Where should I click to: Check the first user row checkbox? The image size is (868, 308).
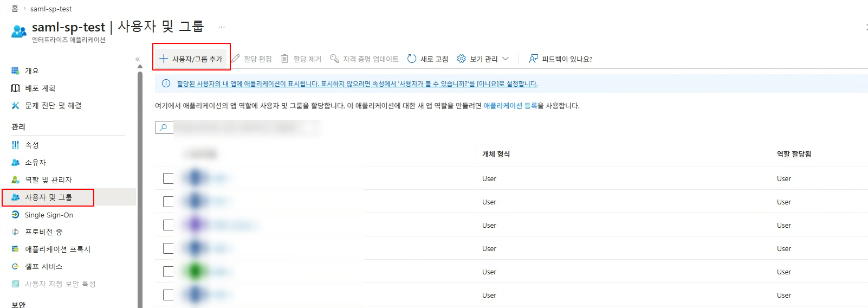(169, 178)
